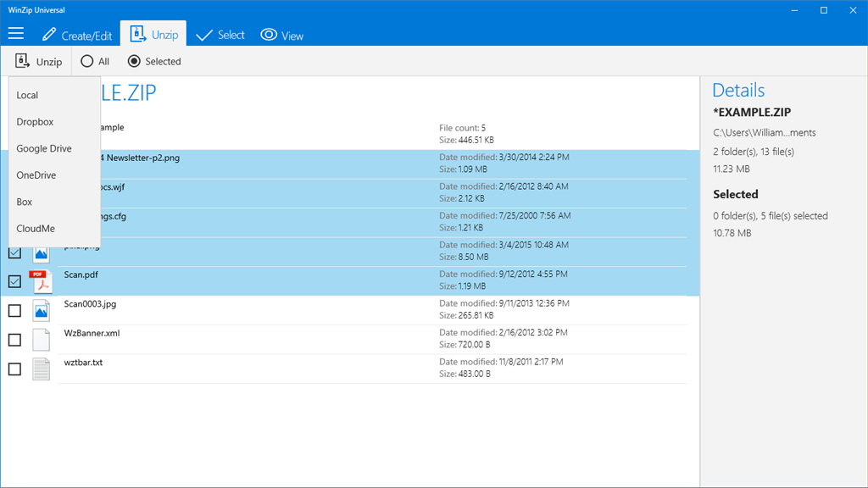
Task: Select CloudMe from the dropdown menu
Action: 54,229
